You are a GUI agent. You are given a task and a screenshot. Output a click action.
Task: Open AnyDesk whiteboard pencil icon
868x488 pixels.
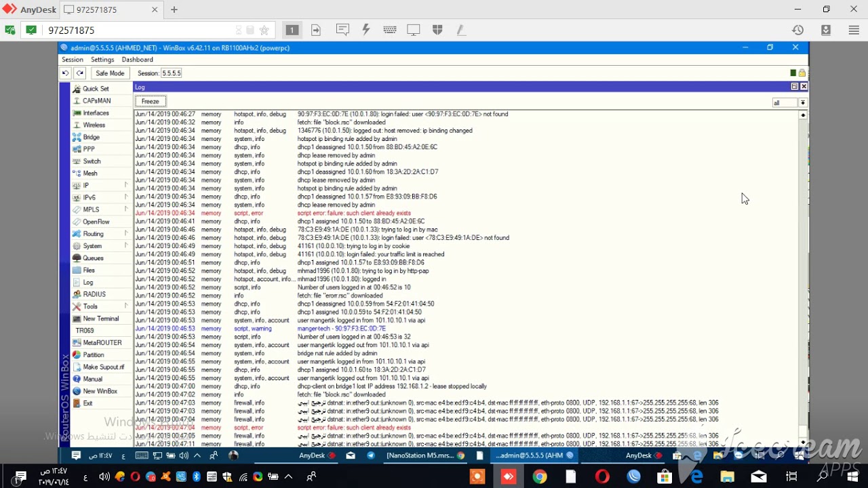[460, 30]
